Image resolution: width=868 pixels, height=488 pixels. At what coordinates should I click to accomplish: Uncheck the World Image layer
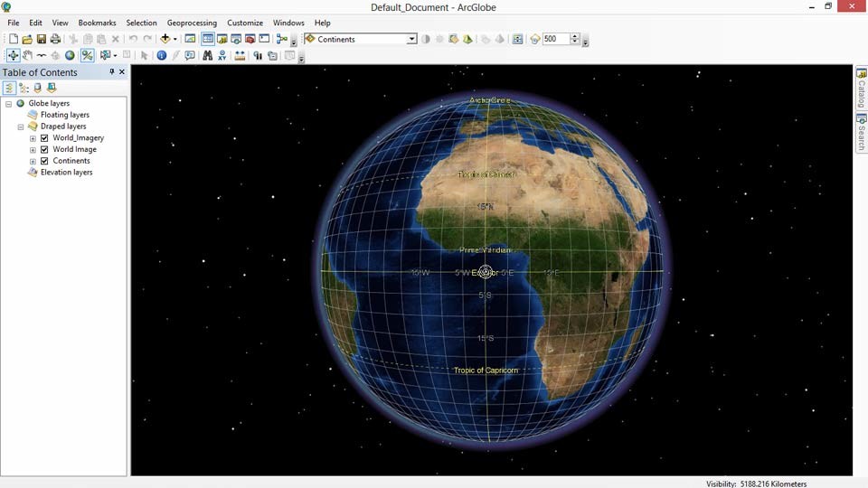point(44,149)
